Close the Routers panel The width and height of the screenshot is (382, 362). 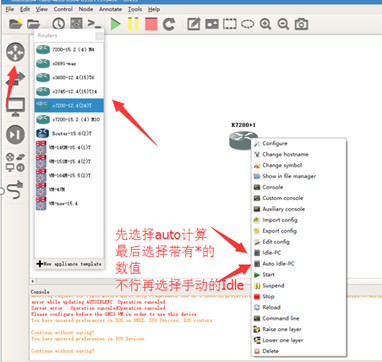[99, 36]
